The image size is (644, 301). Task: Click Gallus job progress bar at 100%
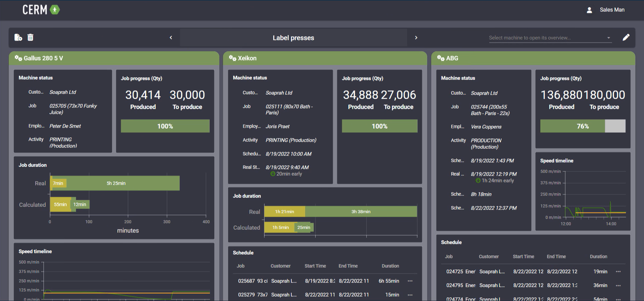pyautogui.click(x=165, y=126)
